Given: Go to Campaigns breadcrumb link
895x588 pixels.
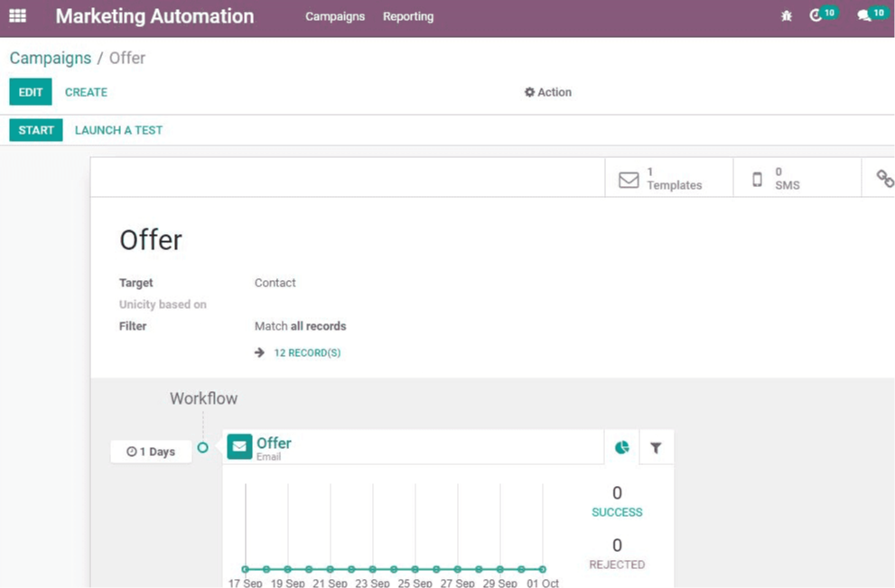Looking at the screenshot, I should point(51,58).
